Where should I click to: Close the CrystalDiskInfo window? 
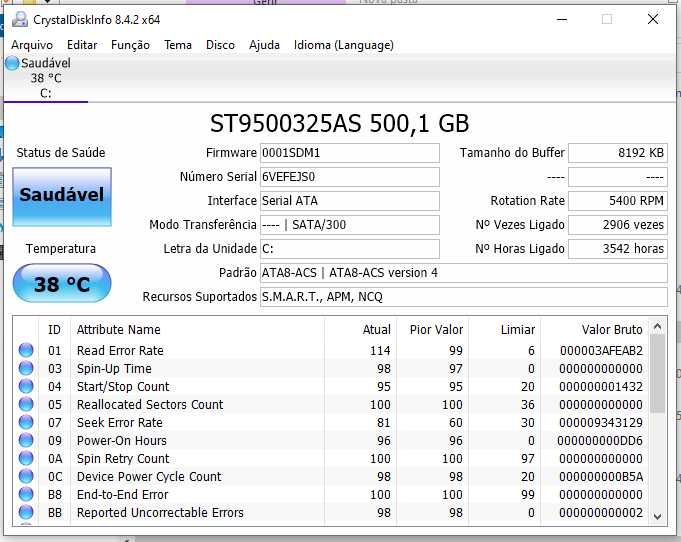click(x=653, y=19)
